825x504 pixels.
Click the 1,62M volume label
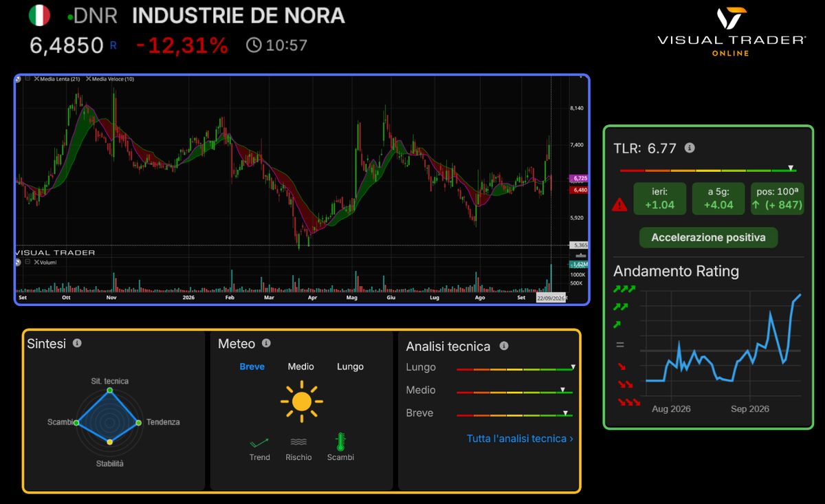tap(578, 264)
